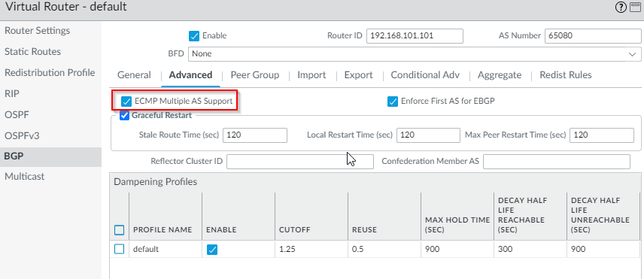This screenshot has width=644, height=279.
Task: Switch to the General tab
Action: click(x=135, y=75)
